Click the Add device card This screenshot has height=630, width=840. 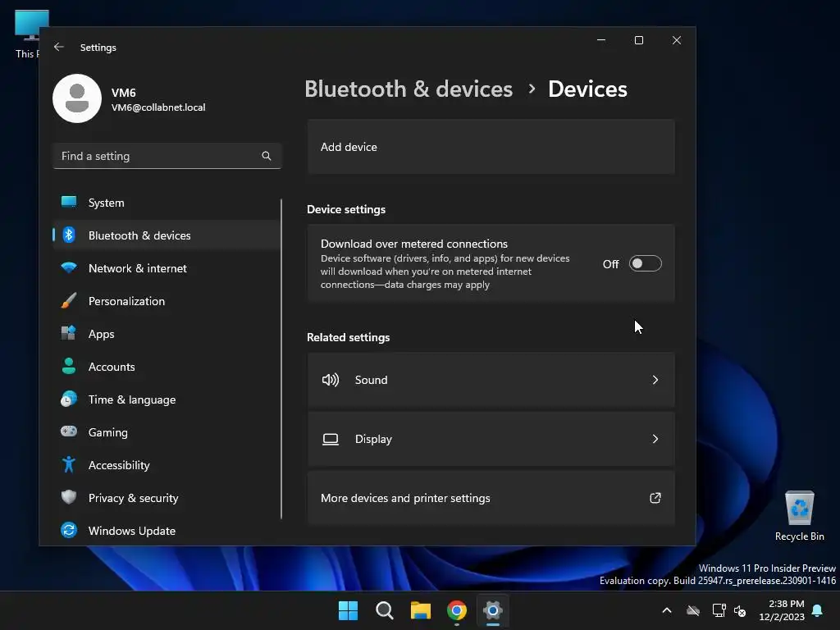click(x=491, y=147)
